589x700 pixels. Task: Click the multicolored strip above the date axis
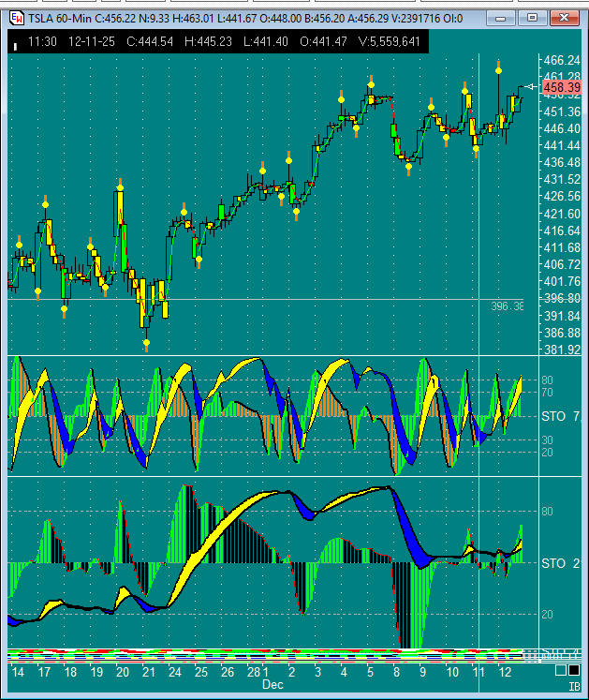[272, 653]
